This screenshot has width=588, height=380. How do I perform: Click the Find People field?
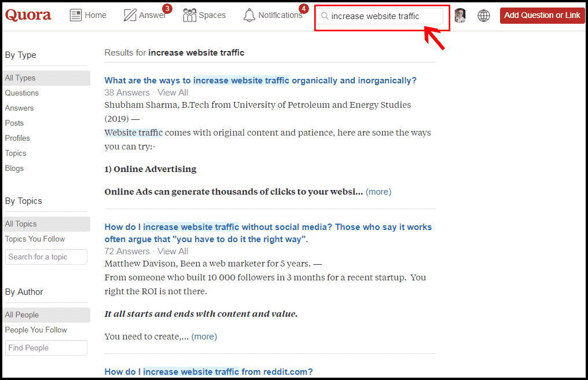[46, 348]
